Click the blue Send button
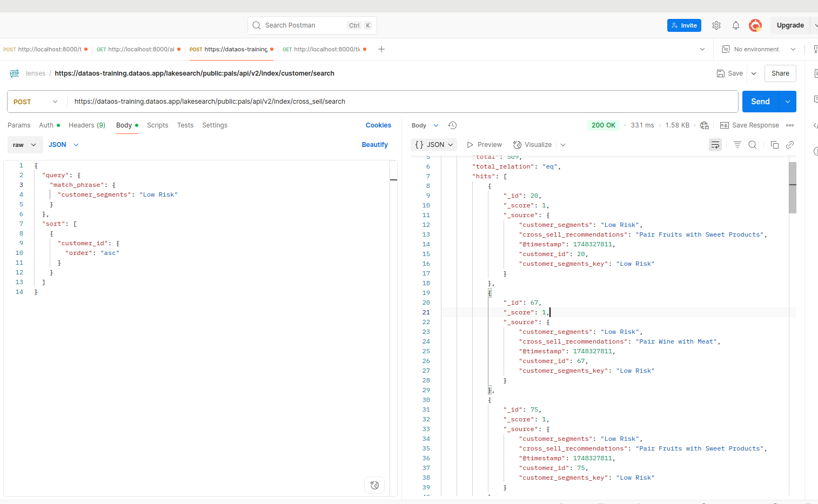This screenshot has height=504, width=818. [760, 102]
